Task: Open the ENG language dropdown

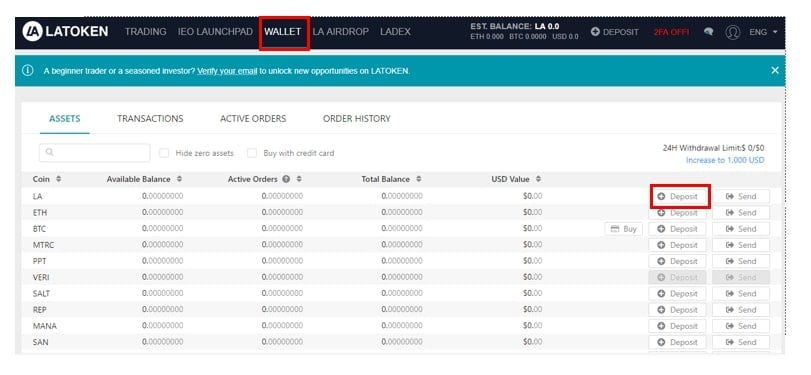Action: click(763, 32)
